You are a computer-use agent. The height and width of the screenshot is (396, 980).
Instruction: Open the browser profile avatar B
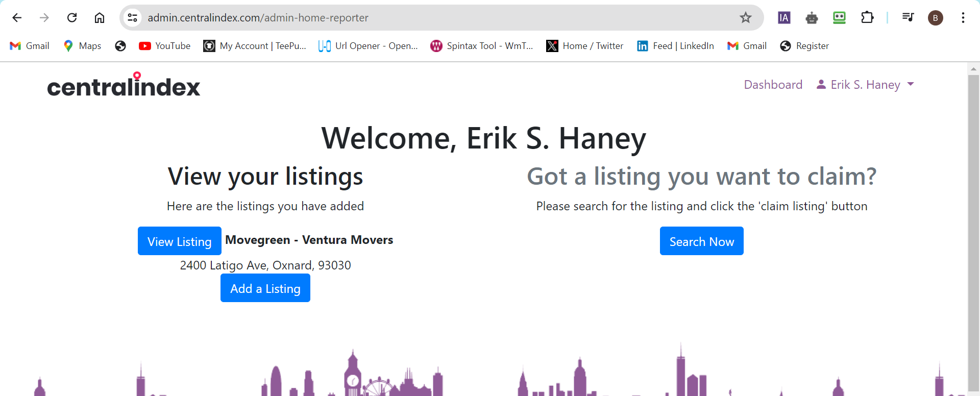click(936, 18)
